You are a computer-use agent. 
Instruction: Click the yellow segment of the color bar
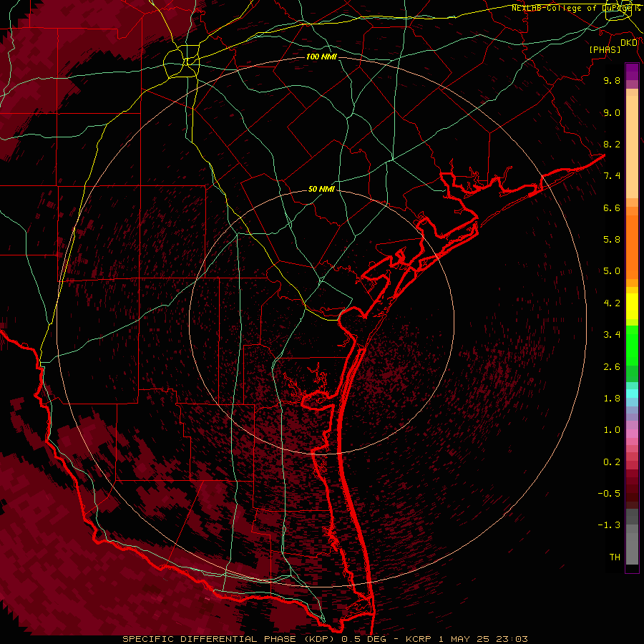point(632,306)
